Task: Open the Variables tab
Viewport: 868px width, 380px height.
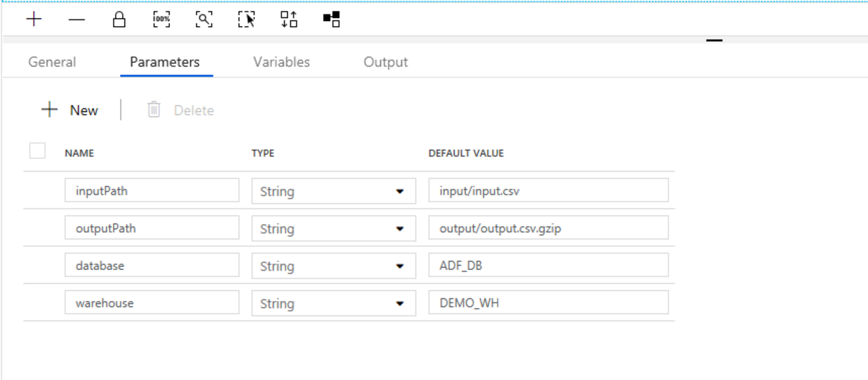Action: click(281, 62)
